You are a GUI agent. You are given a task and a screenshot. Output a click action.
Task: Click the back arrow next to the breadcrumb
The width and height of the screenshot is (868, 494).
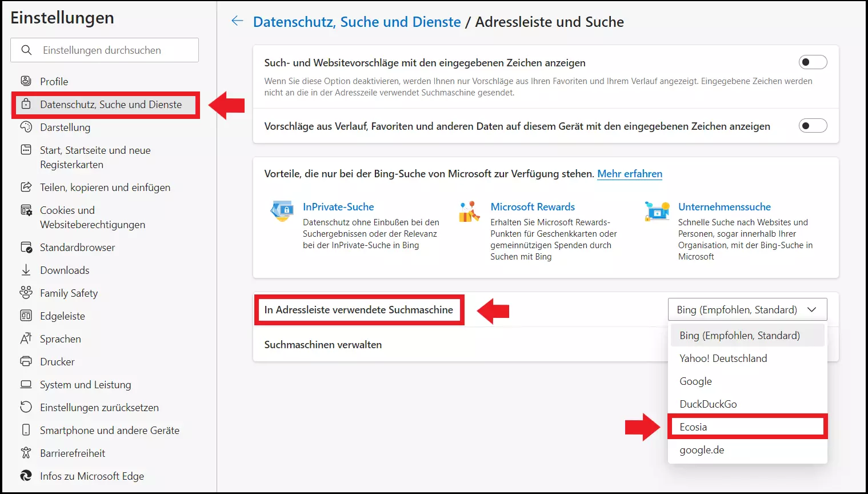point(237,22)
